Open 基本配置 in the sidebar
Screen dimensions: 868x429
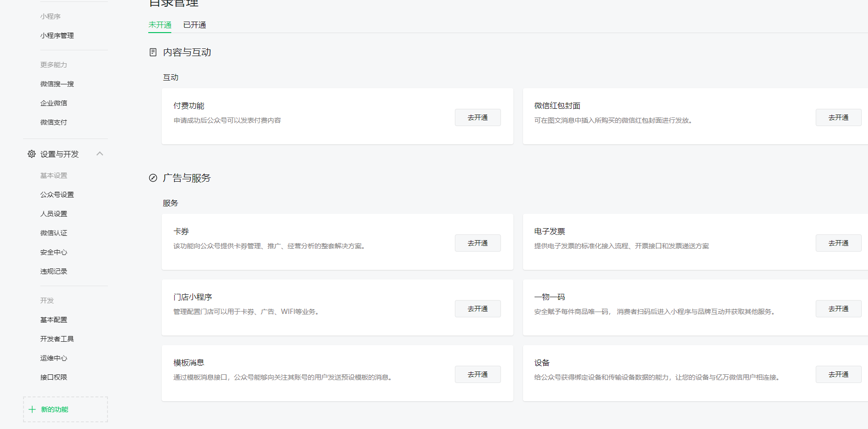point(54,320)
